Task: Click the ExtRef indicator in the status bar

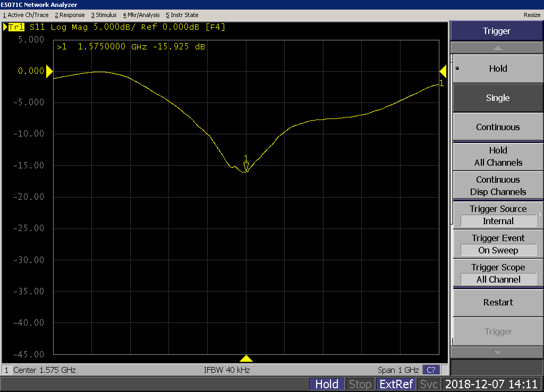Action: pyautogui.click(x=396, y=384)
